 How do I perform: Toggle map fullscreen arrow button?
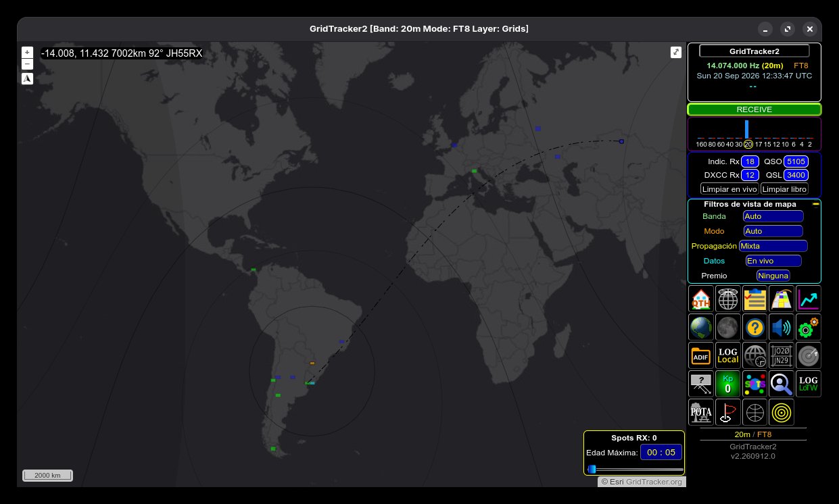pos(675,52)
